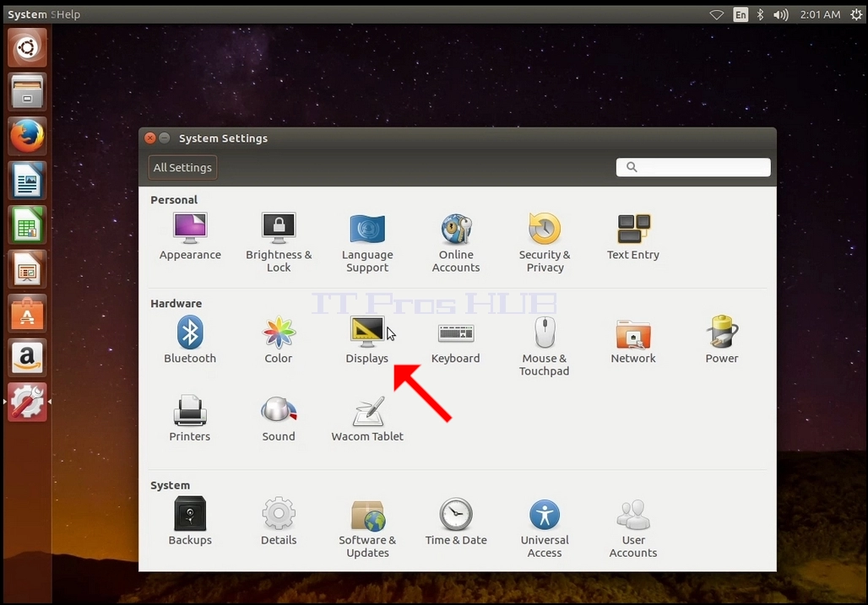
Task: Open Backups settings
Action: pos(190,521)
